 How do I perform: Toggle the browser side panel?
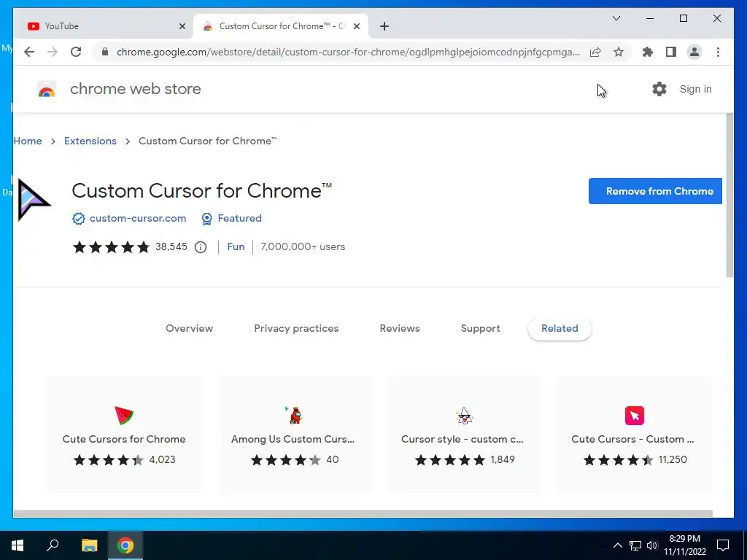(671, 52)
